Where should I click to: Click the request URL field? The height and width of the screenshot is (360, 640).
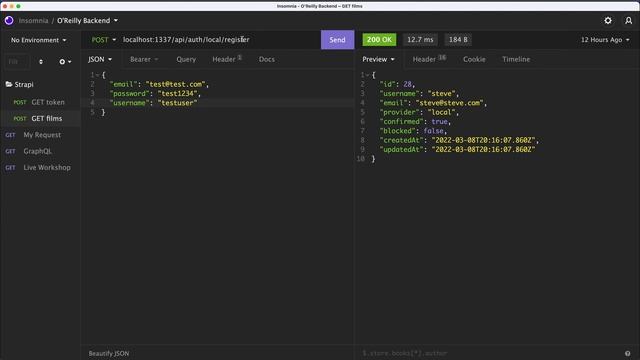(x=220, y=40)
